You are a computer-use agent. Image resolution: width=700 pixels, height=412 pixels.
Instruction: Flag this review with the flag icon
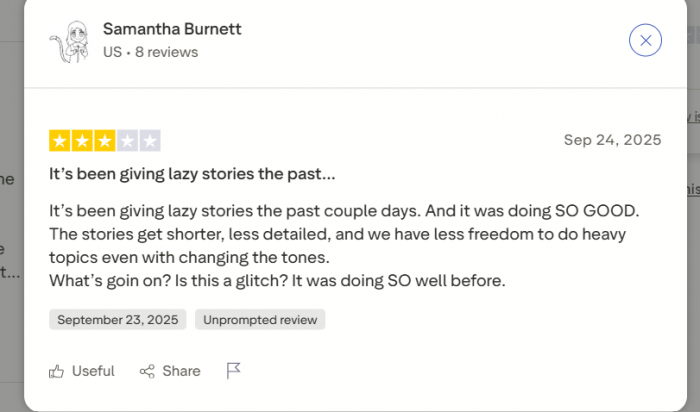point(233,371)
